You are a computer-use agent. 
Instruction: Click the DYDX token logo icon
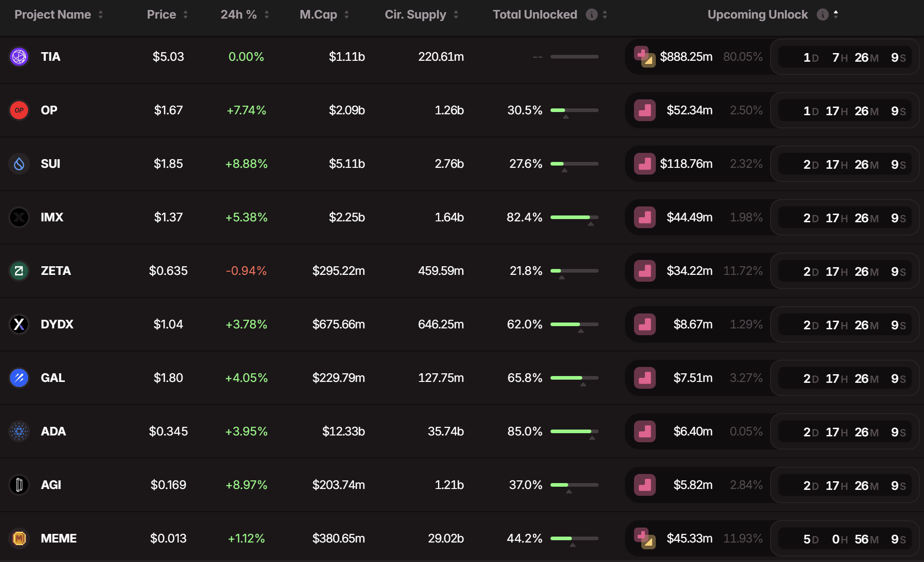(x=19, y=324)
